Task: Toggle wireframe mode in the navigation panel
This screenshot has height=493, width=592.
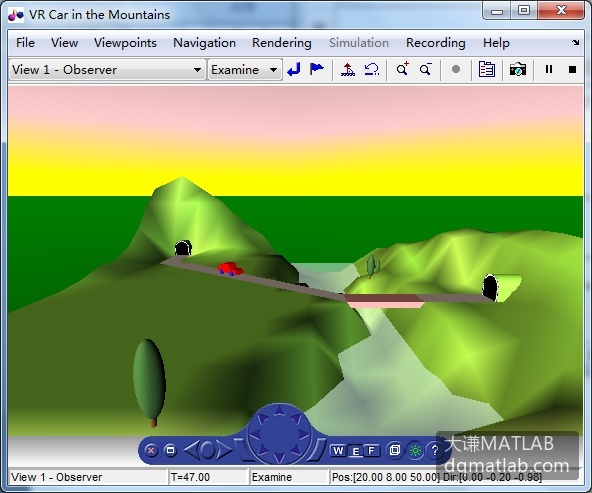Action: pyautogui.click(x=395, y=450)
